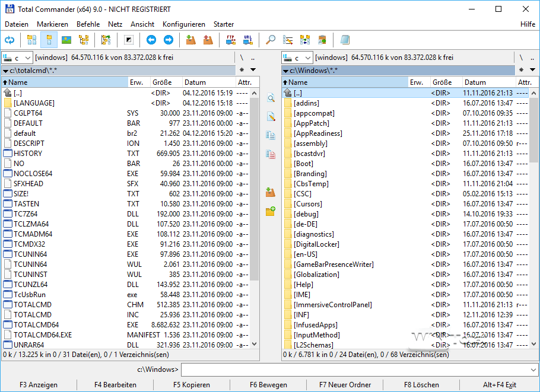
Task: Sort left panel by Erw. column header
Action: 139,82
